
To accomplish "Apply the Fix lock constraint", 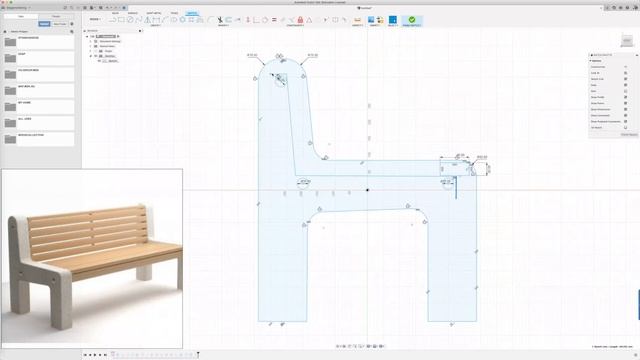I will pos(300,20).
